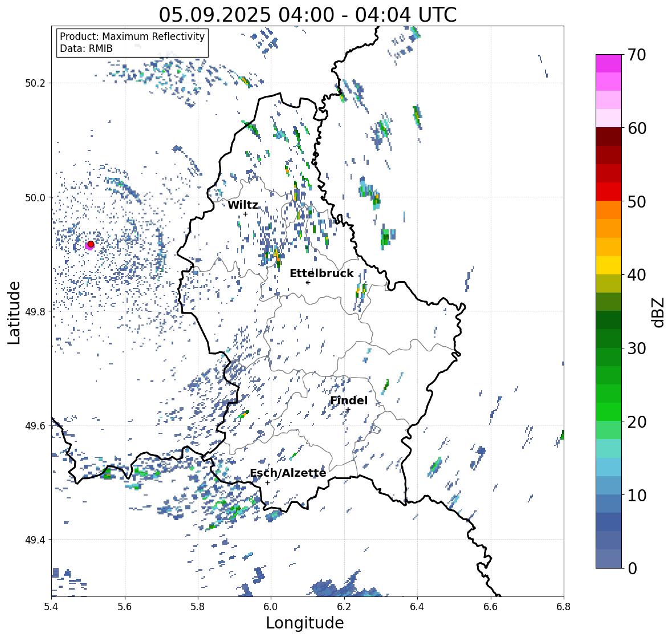Click the Findel station label

click(x=348, y=400)
